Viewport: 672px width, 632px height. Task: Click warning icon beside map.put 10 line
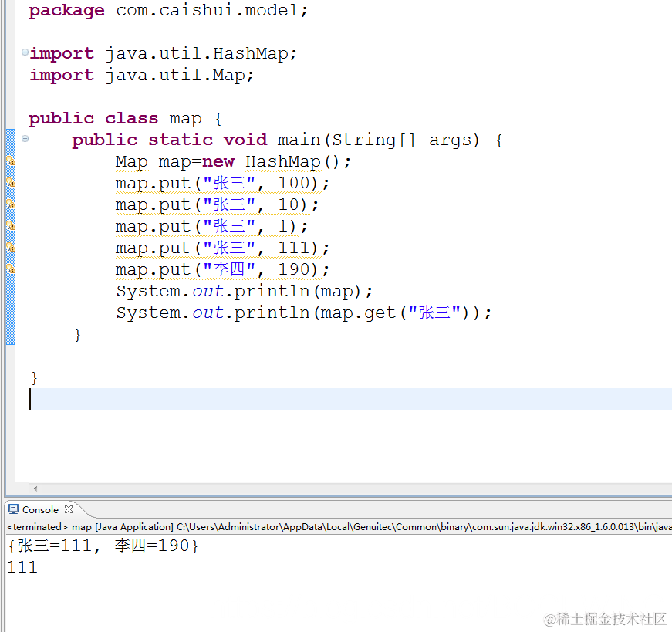(x=11, y=204)
